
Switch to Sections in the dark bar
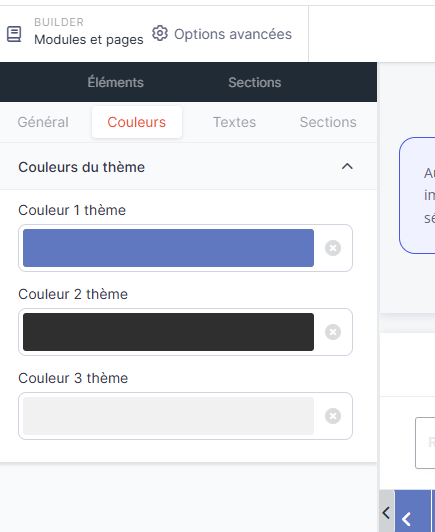coord(255,82)
